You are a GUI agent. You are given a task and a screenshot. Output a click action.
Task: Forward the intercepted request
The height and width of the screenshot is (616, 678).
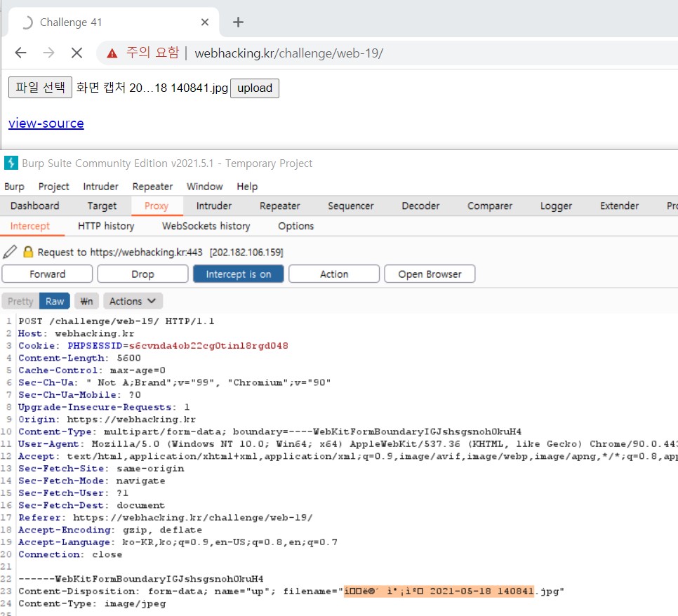[x=47, y=274]
